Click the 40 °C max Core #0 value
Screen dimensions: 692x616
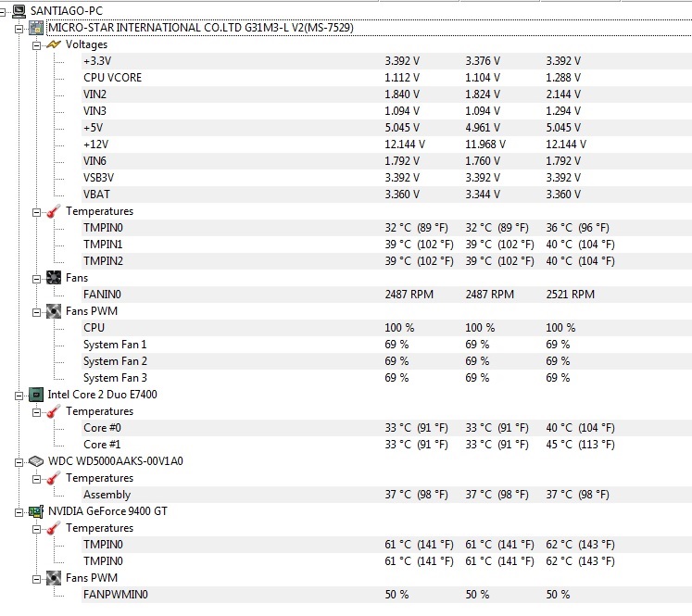pyautogui.click(x=580, y=428)
